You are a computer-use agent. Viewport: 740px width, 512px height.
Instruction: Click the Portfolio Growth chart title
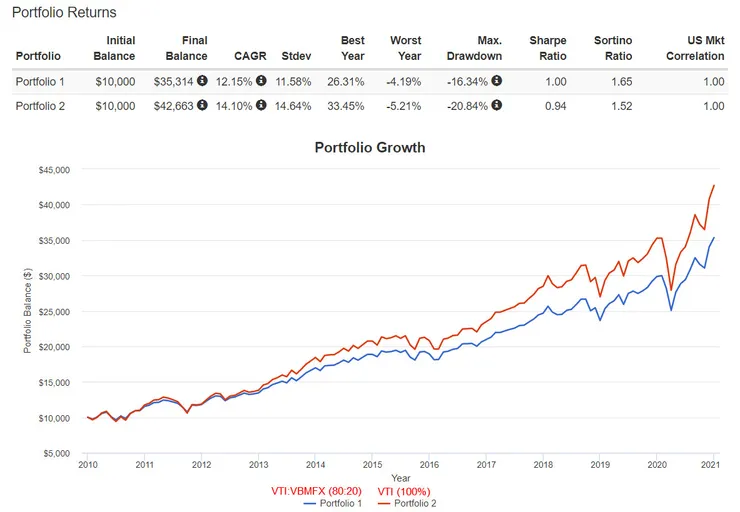click(x=369, y=148)
